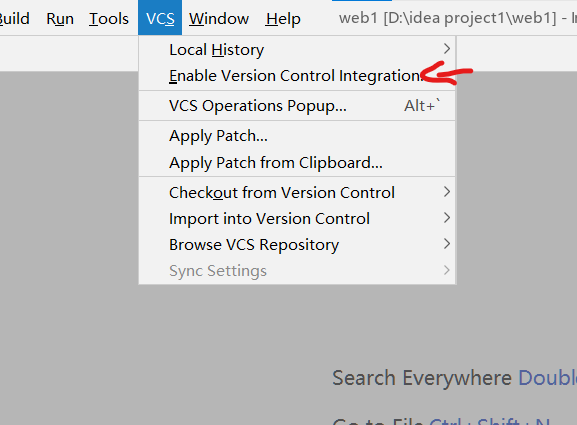Open the Window menu
The image size is (577, 425).
[219, 18]
